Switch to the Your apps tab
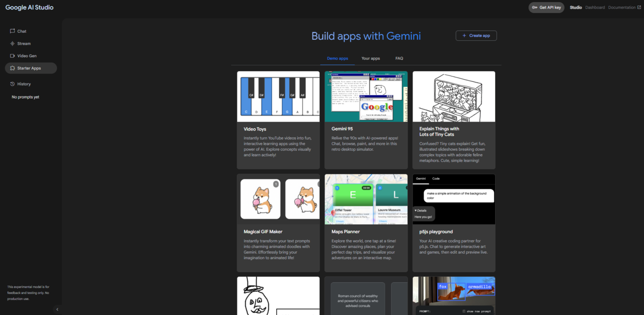This screenshot has height=315, width=644. (371, 59)
